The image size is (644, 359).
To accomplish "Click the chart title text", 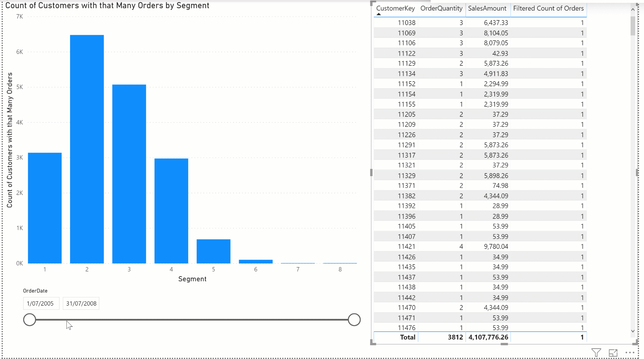I will [x=107, y=5].
